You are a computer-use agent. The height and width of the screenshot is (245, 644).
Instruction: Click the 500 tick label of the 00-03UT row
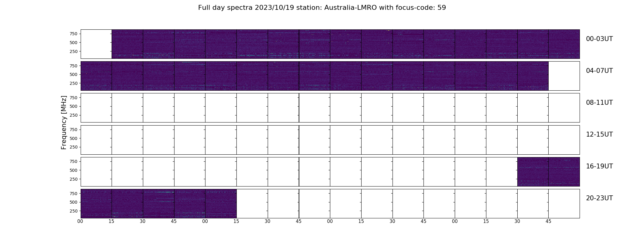pyautogui.click(x=73, y=43)
